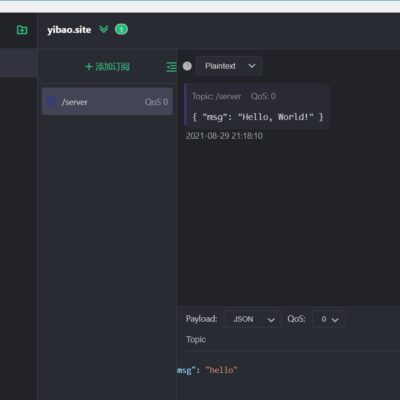This screenshot has width=400, height=400.
Task: Click the QoS 0 label of /server subscription
Action: point(156,102)
